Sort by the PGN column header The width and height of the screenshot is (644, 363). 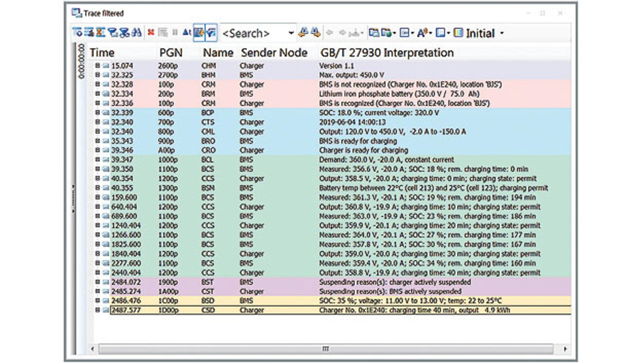point(171,53)
